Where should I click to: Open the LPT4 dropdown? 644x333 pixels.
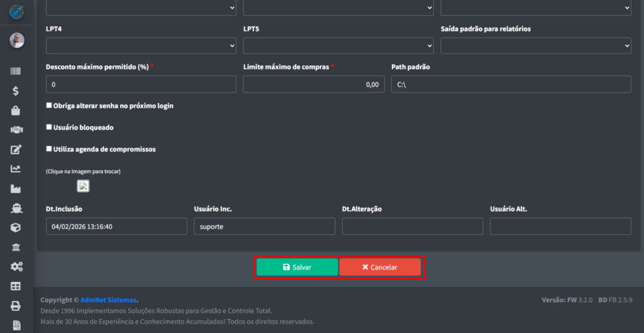click(x=141, y=46)
